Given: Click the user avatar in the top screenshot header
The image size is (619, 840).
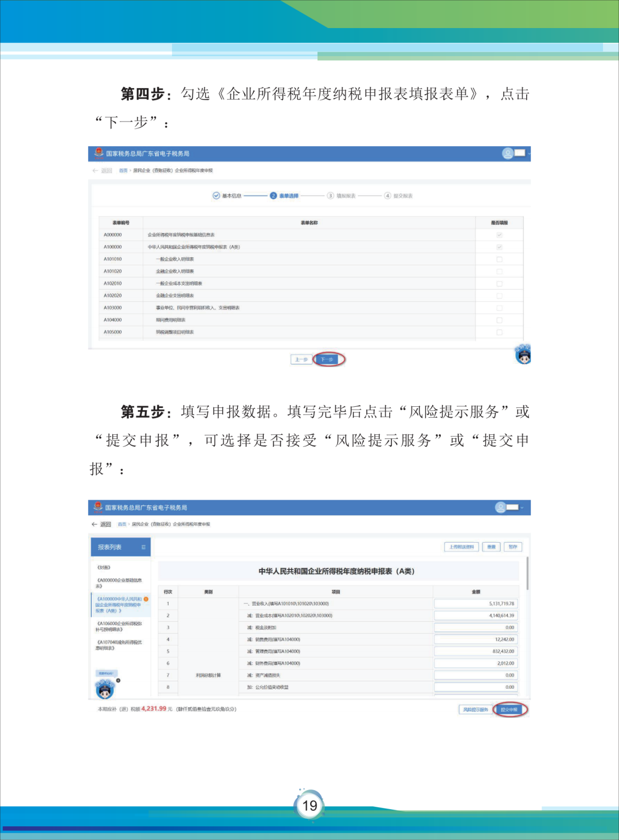Looking at the screenshot, I should 507,152.
